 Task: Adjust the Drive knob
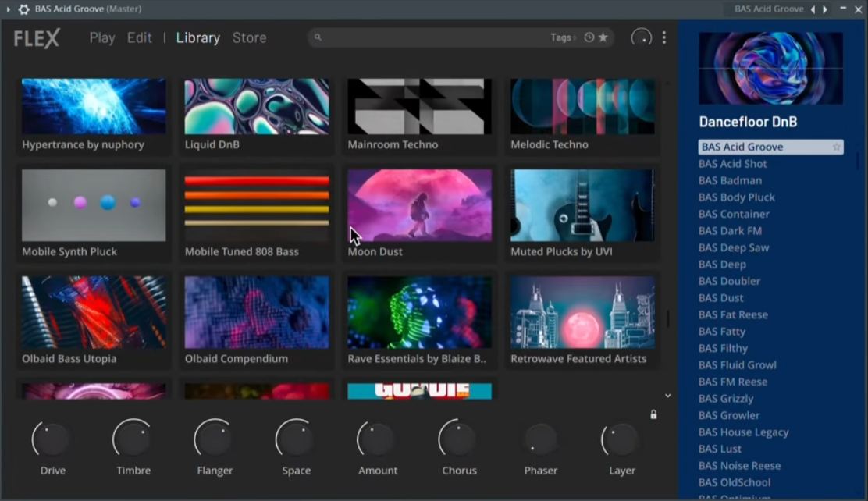(51, 439)
